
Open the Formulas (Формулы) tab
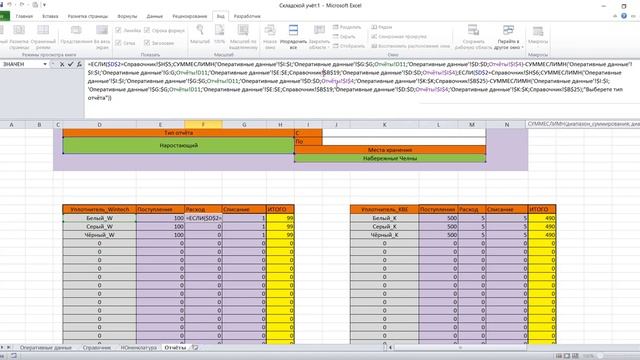pyautogui.click(x=127, y=16)
